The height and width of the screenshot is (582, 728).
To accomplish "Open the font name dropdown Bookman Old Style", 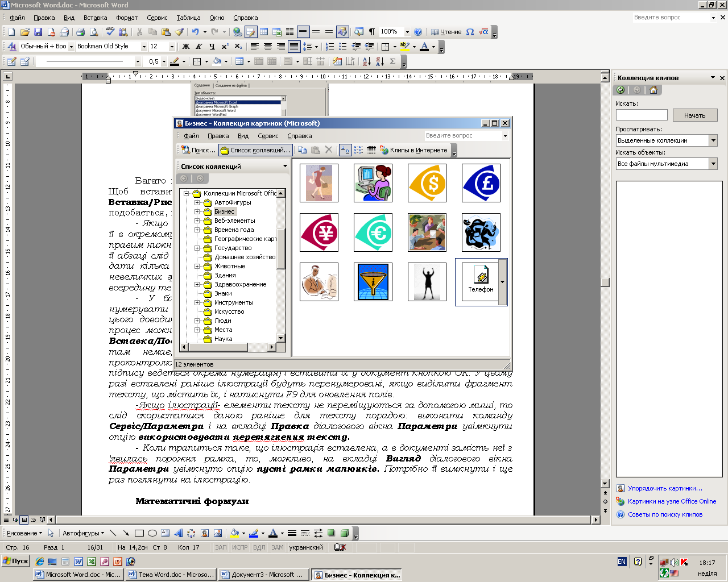I will (x=143, y=47).
